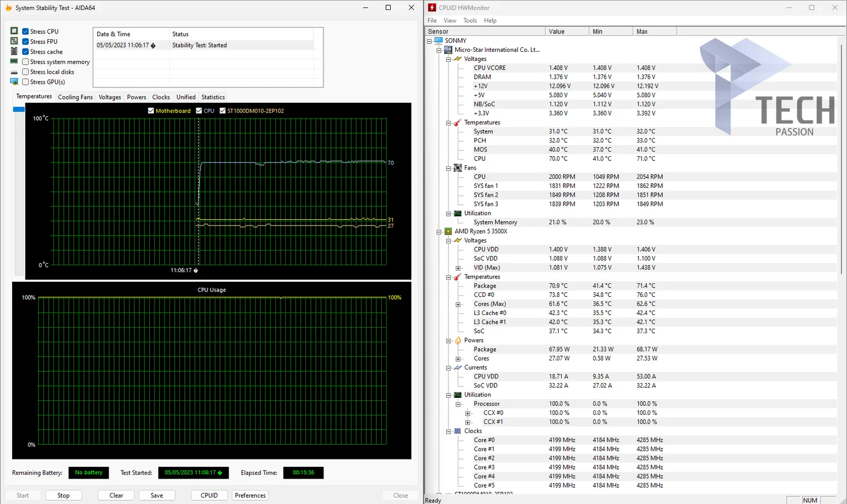Viewport: 847px width, 504px height.
Task: Toggle the ST1000DM010-2EP102 graph checkbox
Action: [x=222, y=111]
